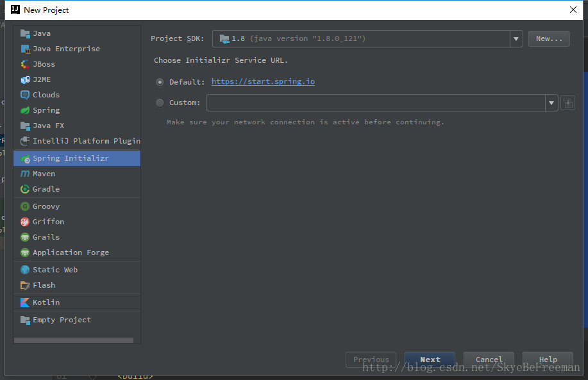Open the Project SDK dropdown arrow
This screenshot has width=588, height=380.
[516, 39]
